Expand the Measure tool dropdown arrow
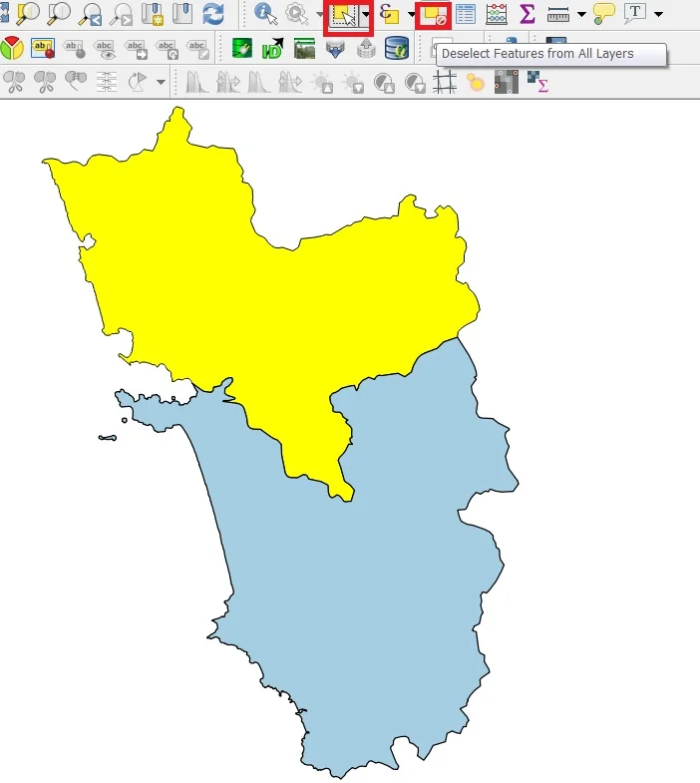Viewport: 700px width, 783px height. coord(581,15)
